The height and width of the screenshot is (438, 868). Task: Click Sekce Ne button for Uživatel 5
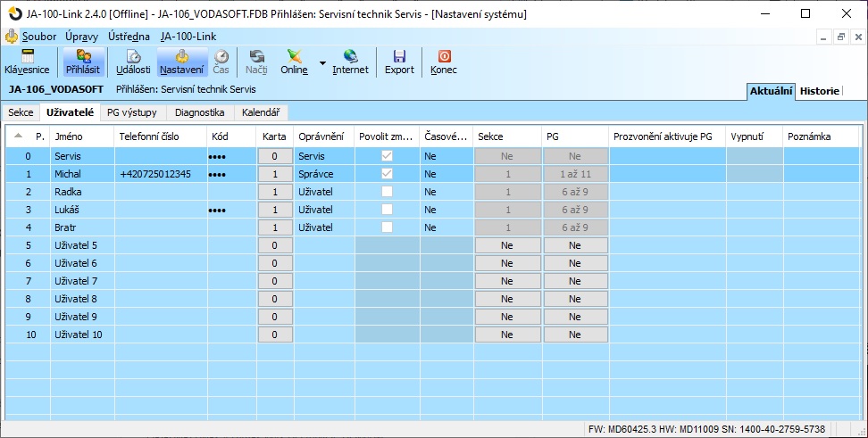tap(507, 245)
